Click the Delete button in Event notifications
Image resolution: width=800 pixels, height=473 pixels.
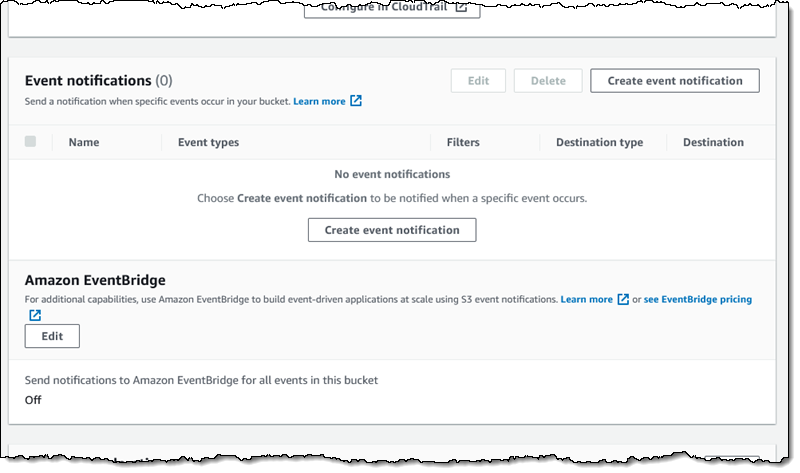[548, 81]
